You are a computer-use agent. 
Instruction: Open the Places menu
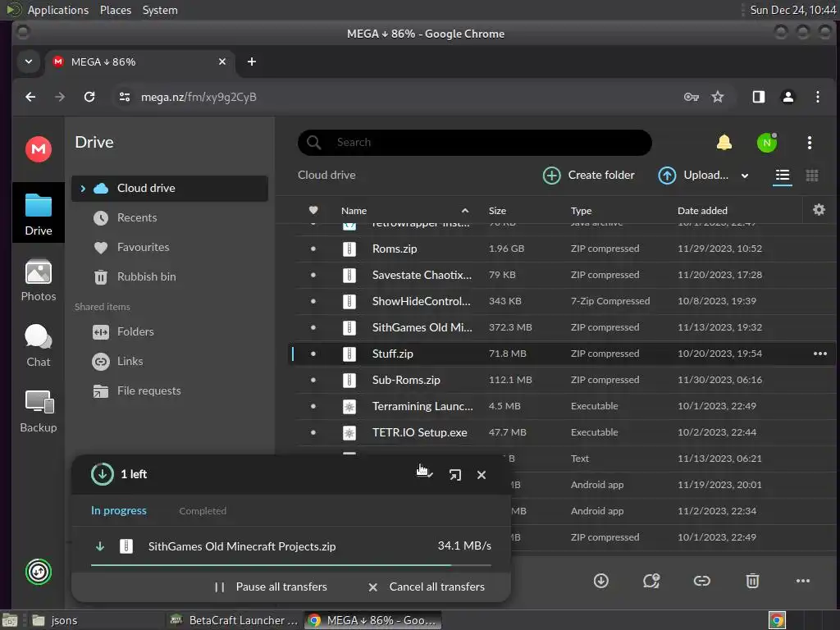click(x=115, y=10)
